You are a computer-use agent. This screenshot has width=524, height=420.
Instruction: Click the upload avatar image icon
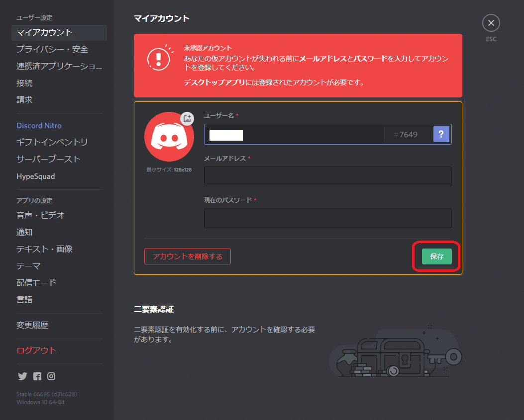(187, 118)
